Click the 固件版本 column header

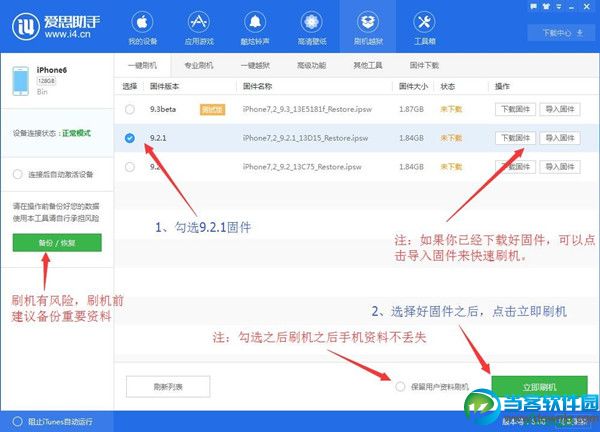pyautogui.click(x=165, y=86)
